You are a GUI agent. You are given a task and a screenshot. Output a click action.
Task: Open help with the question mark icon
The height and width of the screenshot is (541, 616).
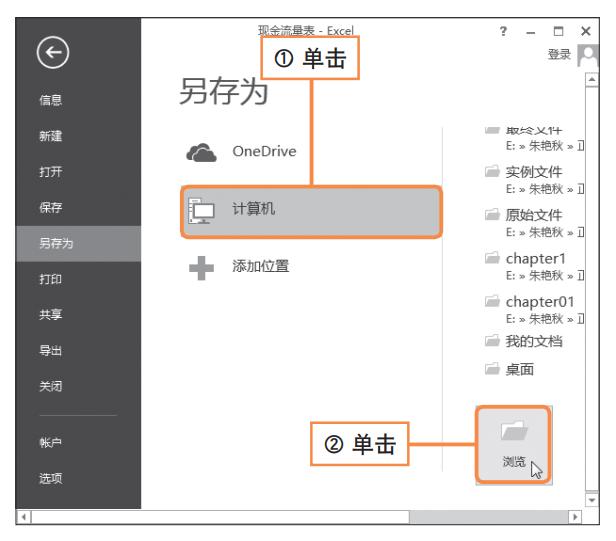(503, 31)
